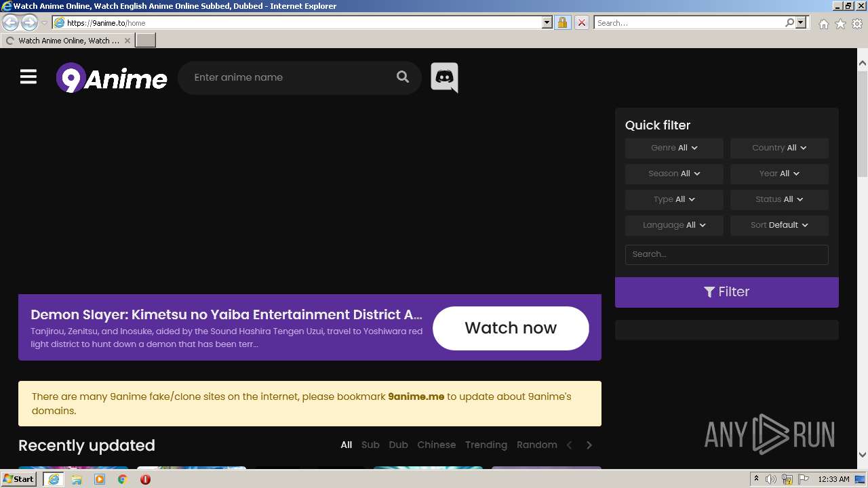Viewport: 868px width, 488px height.
Task: Click the scrollbar down arrow
Action: coord(863,455)
